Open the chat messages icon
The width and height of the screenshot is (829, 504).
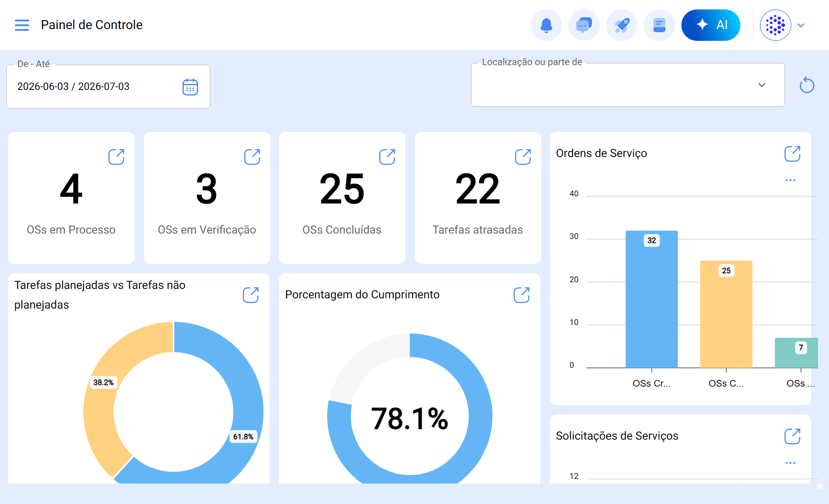[584, 25]
